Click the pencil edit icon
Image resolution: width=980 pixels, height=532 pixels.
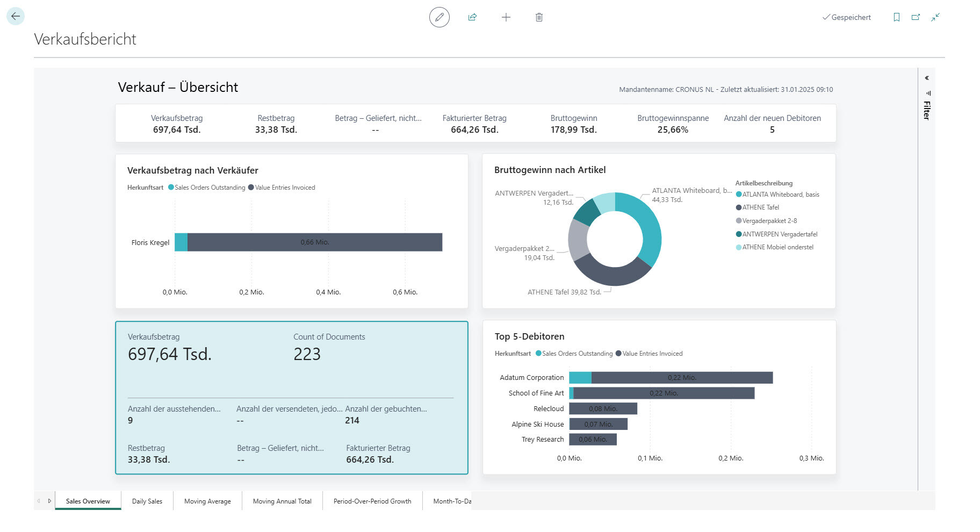pyautogui.click(x=439, y=17)
